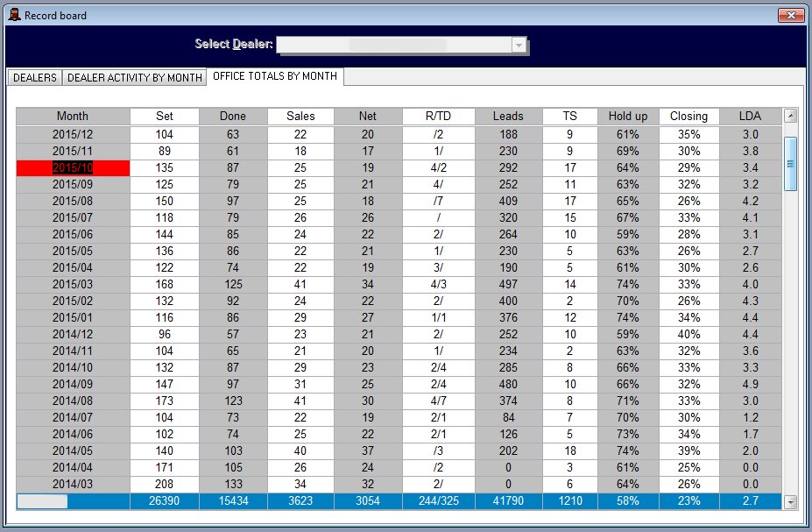Select month 2015/03
Image resolution: width=812 pixels, height=532 pixels.
point(73,284)
